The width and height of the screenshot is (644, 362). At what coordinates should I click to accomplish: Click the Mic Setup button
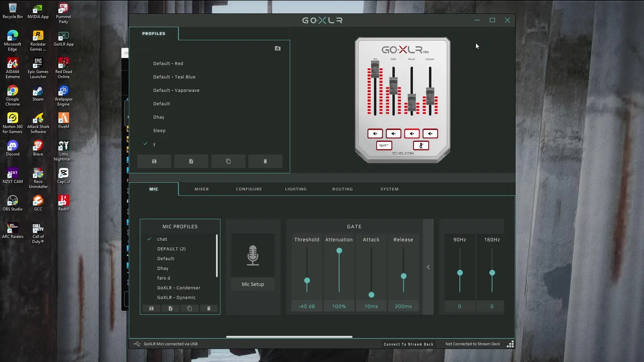click(x=253, y=284)
